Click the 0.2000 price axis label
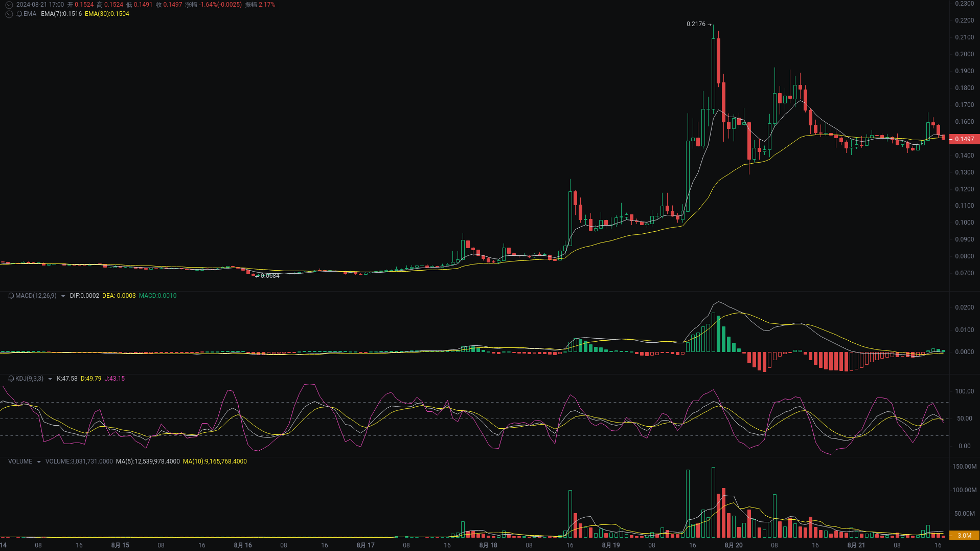 pos(964,54)
